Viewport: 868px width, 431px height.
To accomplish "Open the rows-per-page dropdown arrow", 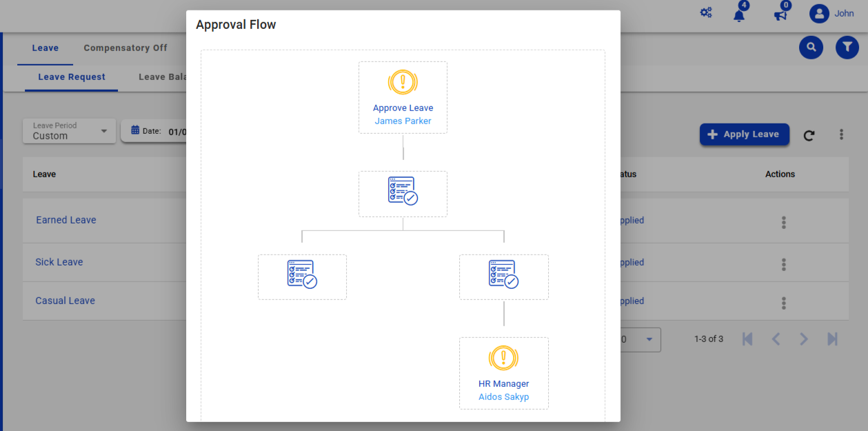I will [x=649, y=339].
